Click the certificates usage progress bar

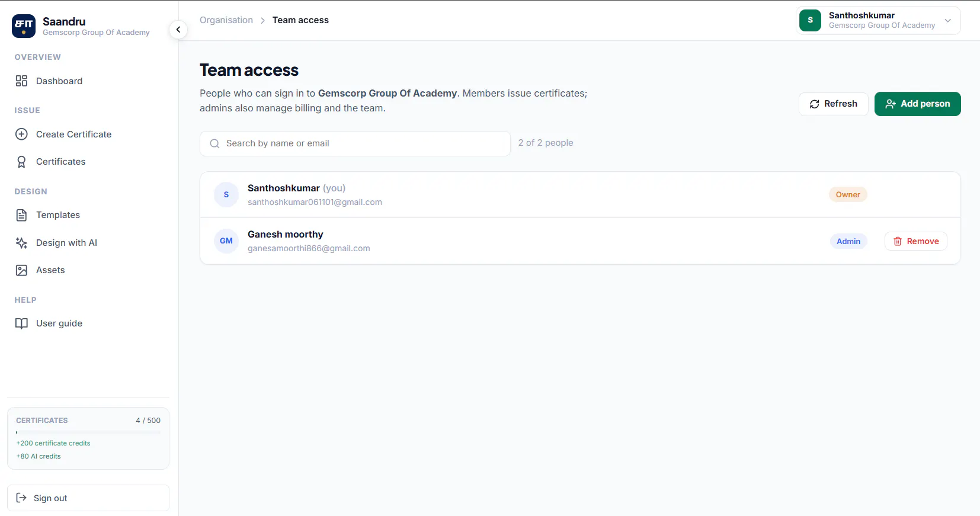(x=88, y=432)
